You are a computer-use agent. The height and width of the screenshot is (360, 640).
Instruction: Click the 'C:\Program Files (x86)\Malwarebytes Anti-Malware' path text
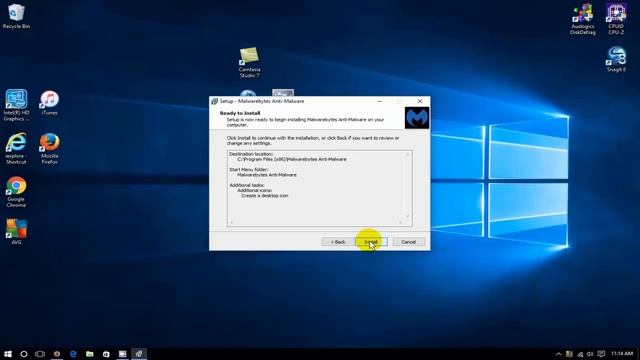[x=292, y=160]
